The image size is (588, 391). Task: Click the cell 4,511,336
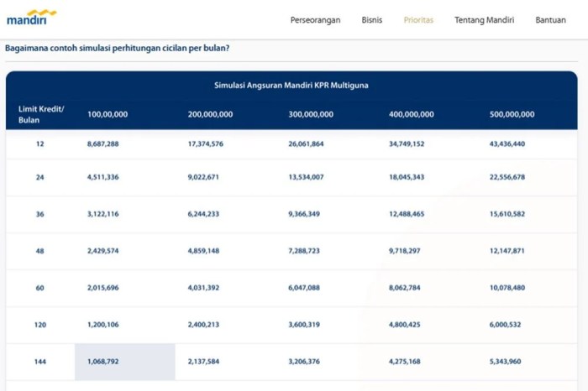tap(102, 177)
